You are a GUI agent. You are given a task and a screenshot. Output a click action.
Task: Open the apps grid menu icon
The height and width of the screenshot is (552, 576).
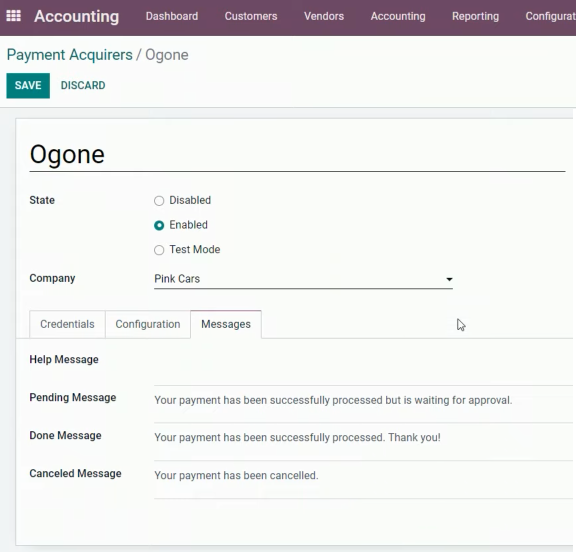14,16
